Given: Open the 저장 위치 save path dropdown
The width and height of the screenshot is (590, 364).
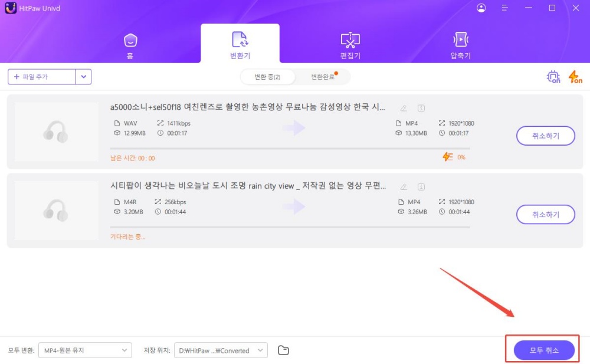Looking at the screenshot, I should [x=221, y=350].
